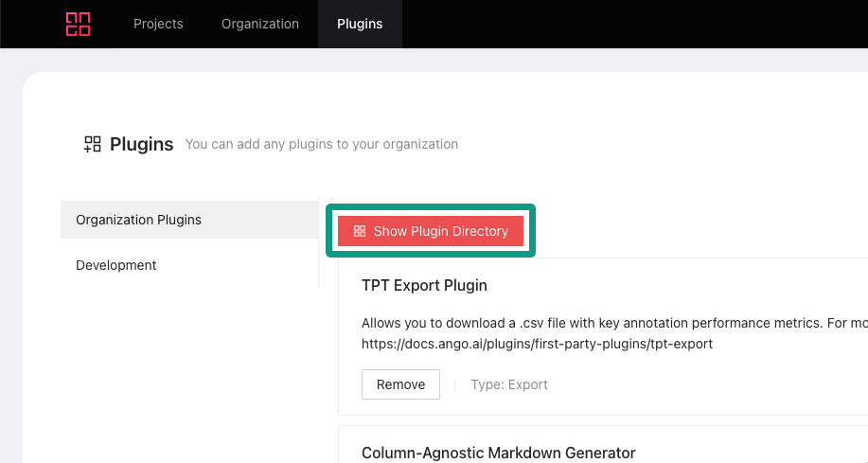Click the vertical divider beside Development

pos(319,265)
